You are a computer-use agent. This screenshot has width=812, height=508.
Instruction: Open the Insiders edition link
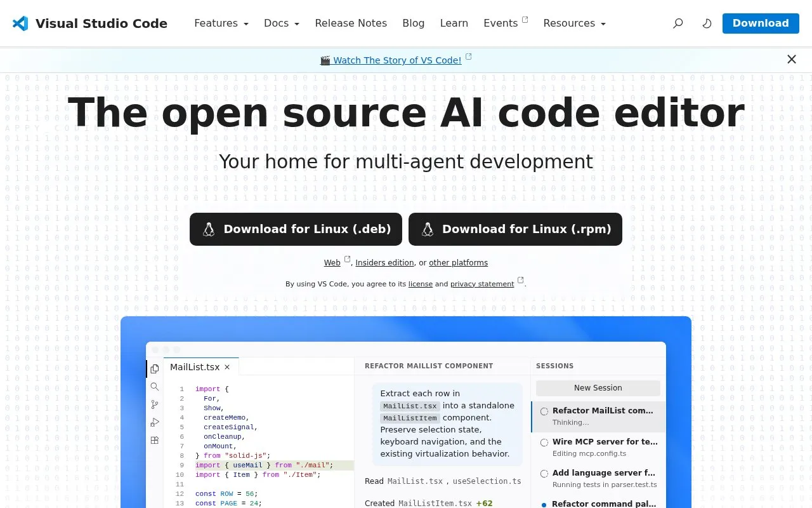pos(385,263)
